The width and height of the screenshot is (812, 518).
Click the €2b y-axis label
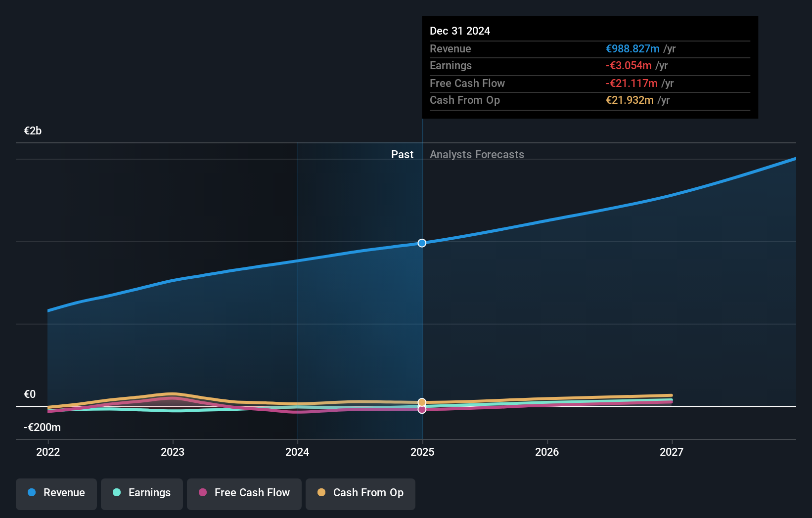click(x=33, y=131)
